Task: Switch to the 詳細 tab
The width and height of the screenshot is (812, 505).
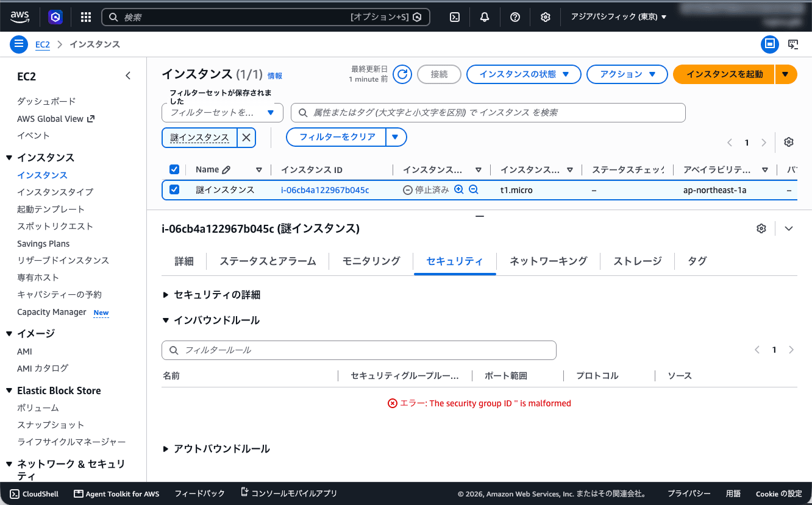Action: (x=184, y=261)
